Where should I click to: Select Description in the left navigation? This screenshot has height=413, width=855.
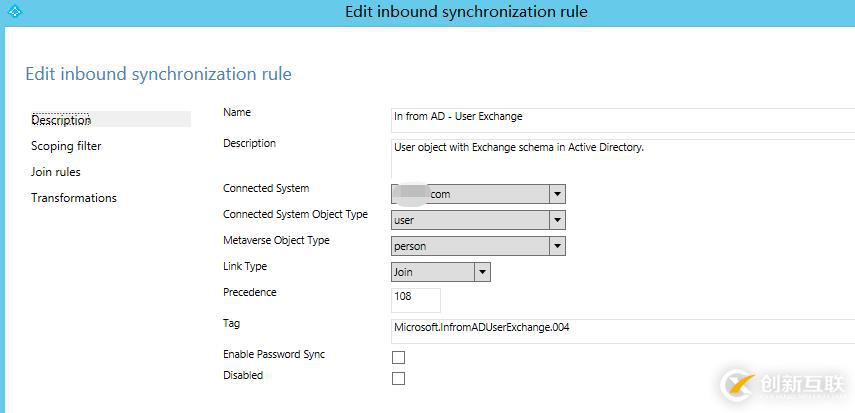pyautogui.click(x=61, y=120)
